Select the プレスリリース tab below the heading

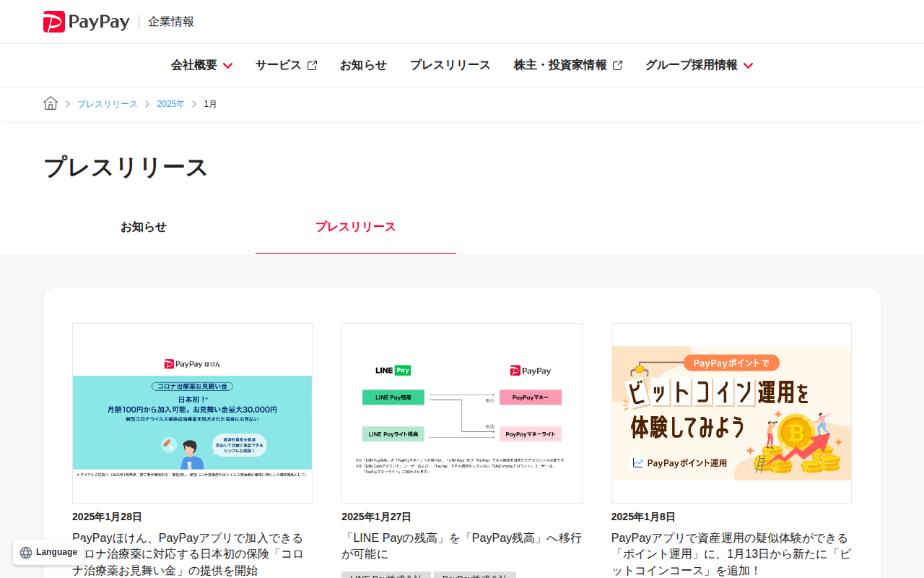[x=356, y=227]
